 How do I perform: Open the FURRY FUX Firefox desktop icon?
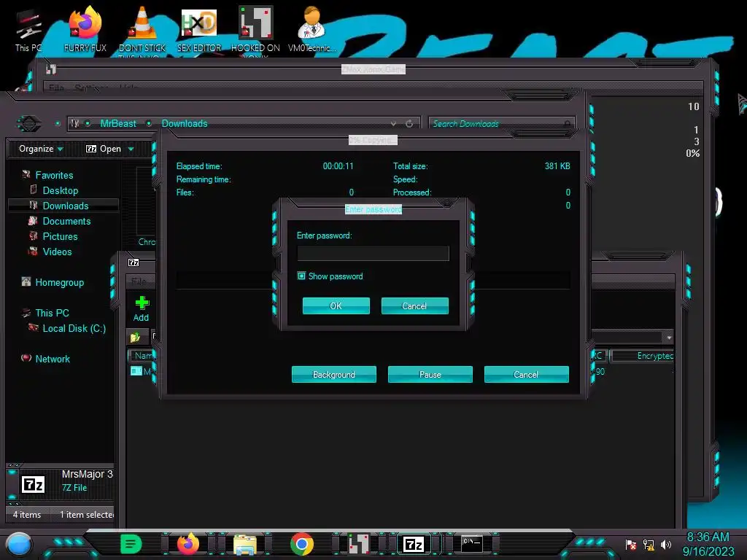coord(85,29)
